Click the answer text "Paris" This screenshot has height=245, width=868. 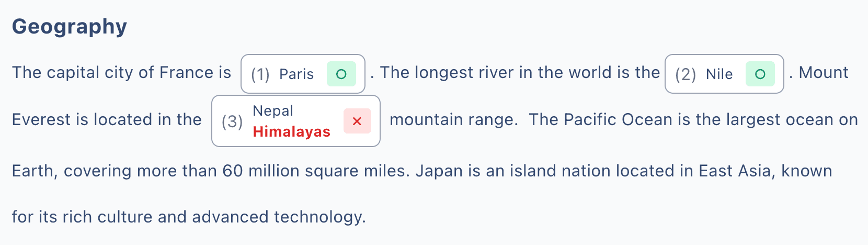pos(296,74)
